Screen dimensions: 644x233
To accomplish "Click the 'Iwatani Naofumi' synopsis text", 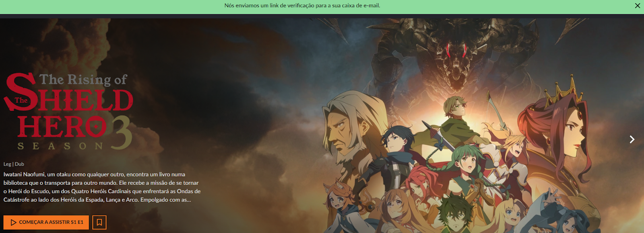I will point(102,187).
